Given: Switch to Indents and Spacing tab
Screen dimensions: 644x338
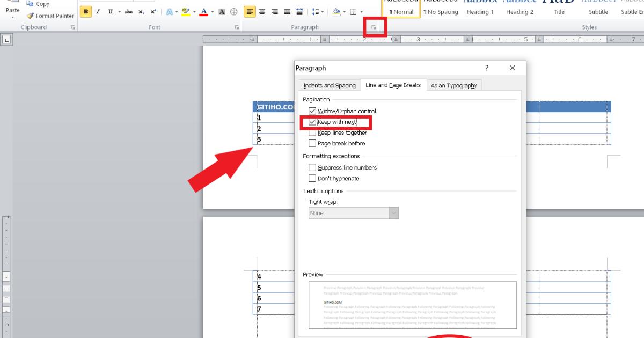Looking at the screenshot, I should click(329, 85).
